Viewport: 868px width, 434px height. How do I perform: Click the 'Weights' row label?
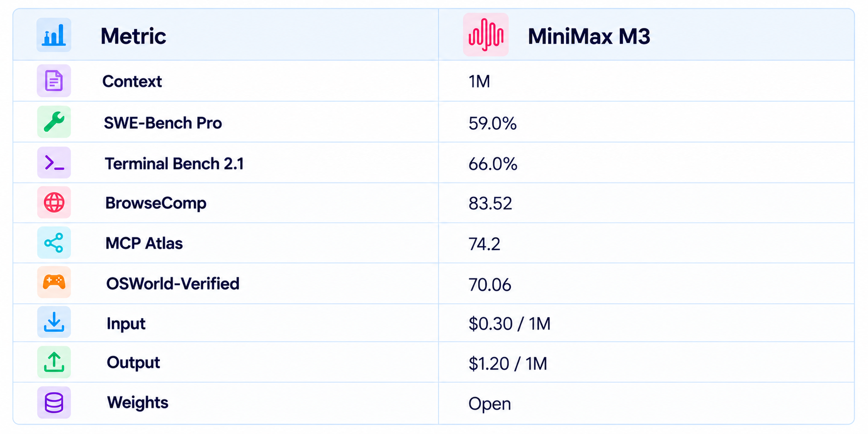[x=137, y=403]
